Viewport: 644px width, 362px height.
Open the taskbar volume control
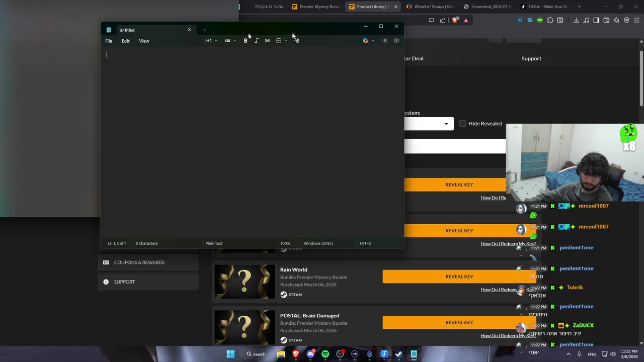pos(613,354)
